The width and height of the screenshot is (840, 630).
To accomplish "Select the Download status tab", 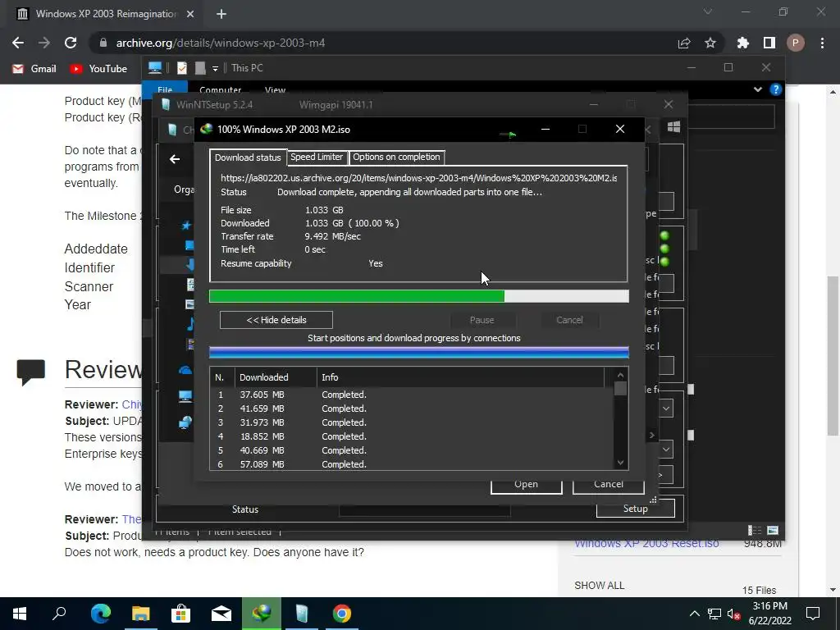I will 248,157.
